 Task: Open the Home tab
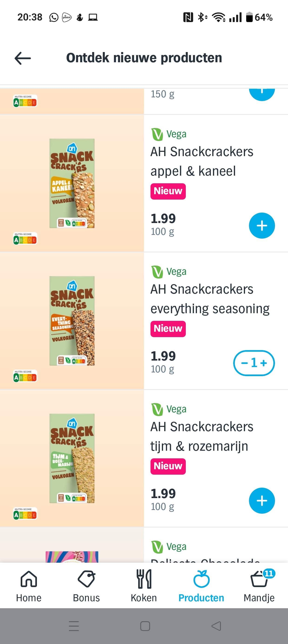coord(29,585)
